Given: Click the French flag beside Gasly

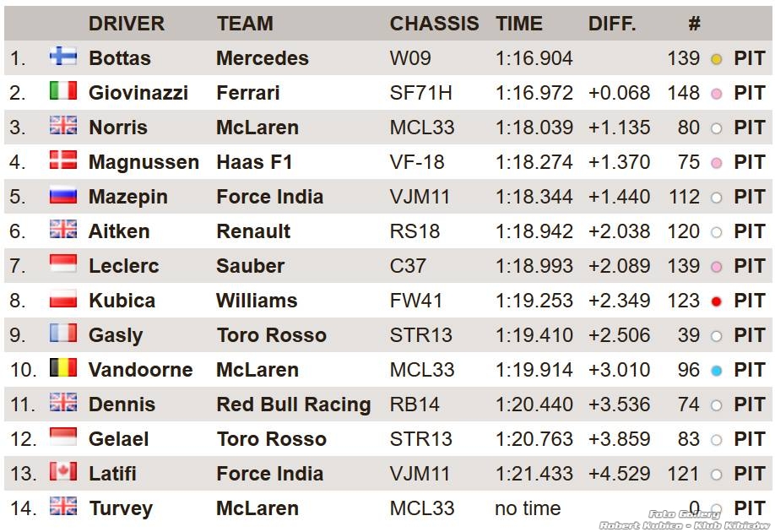Looking at the screenshot, I should point(63,334).
